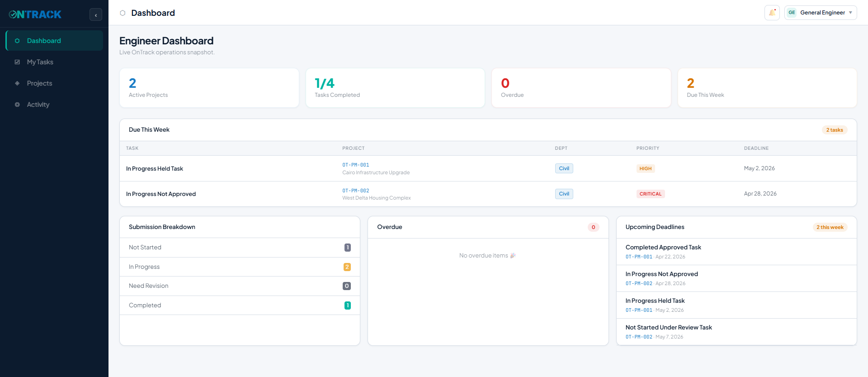868x377 pixels.
Task: Click the PROJECT column header
Action: (354, 148)
